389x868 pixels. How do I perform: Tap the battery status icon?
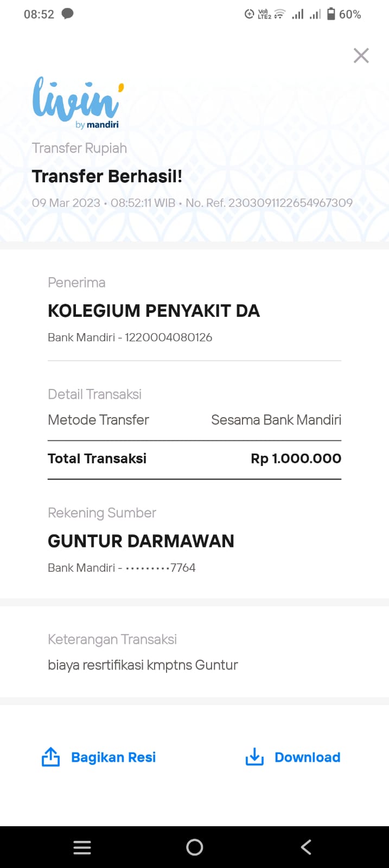(331, 14)
